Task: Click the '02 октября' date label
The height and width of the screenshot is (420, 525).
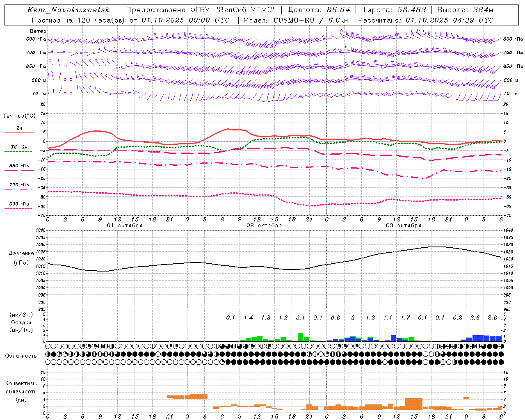Action: 264,226
